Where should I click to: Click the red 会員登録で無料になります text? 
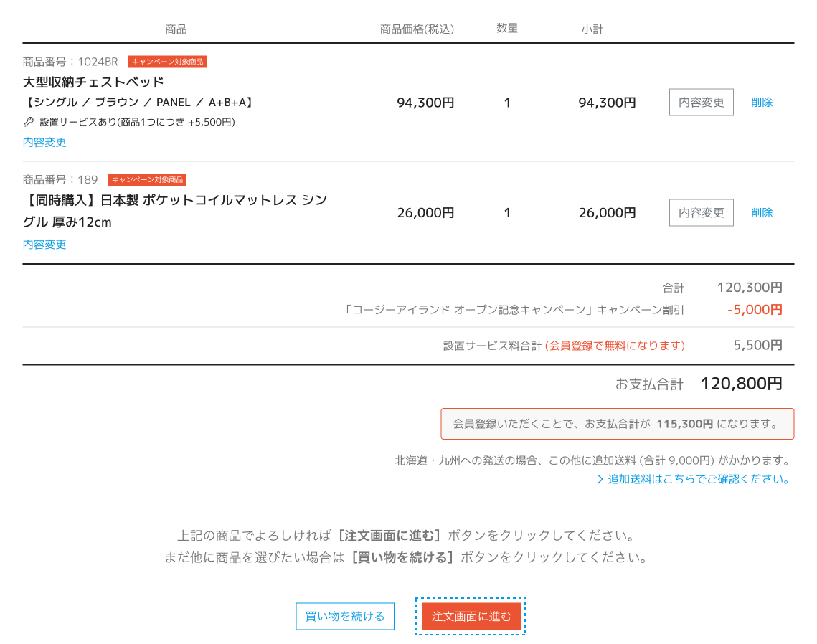tap(615, 346)
